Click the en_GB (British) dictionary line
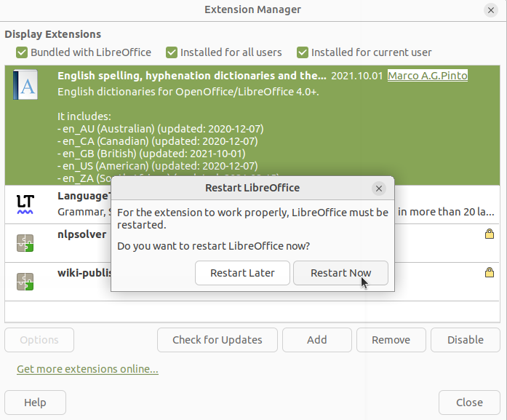The width and height of the screenshot is (507, 420). pos(151,154)
